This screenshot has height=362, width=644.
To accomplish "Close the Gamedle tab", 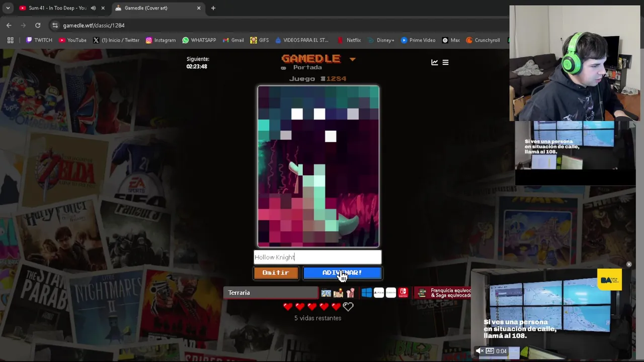I will tap(199, 8).
